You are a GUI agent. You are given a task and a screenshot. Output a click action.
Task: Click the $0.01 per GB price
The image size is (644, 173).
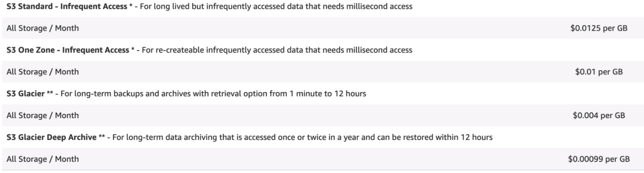(x=598, y=72)
